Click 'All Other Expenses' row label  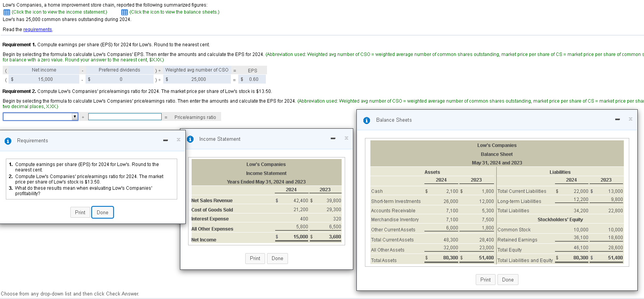pos(212,229)
